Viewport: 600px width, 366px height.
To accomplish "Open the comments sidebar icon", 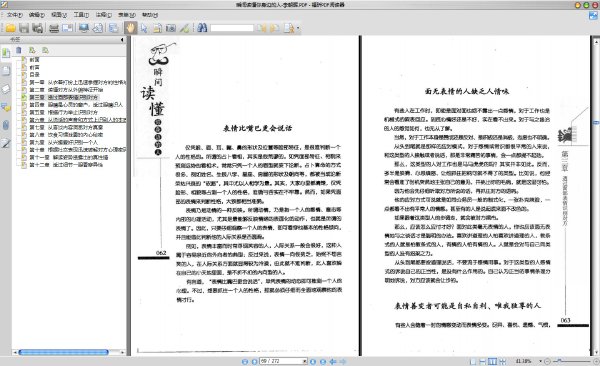I will coord(6,108).
